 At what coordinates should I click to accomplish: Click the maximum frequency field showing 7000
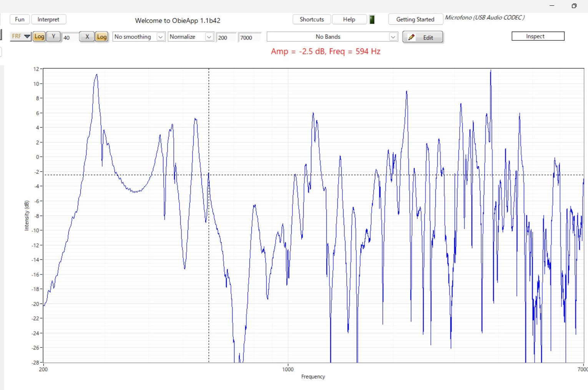pyautogui.click(x=249, y=37)
